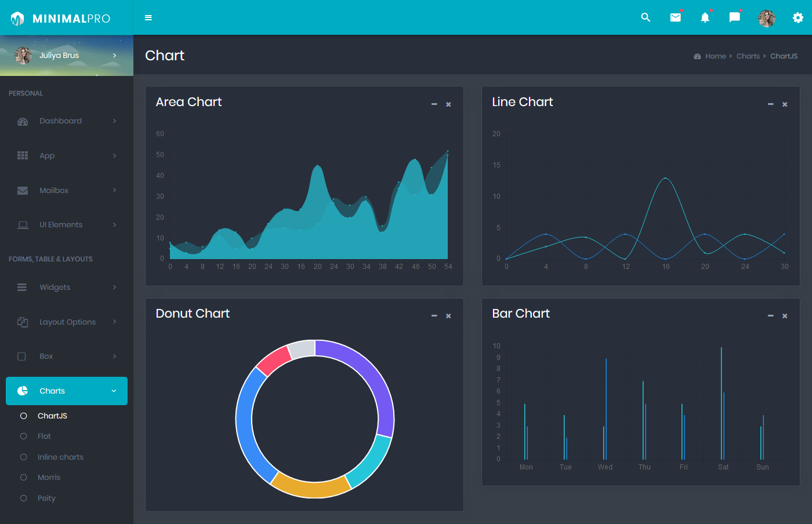Click the MINIMALPRO brand text
This screenshot has height=524, width=812.
[x=71, y=19]
